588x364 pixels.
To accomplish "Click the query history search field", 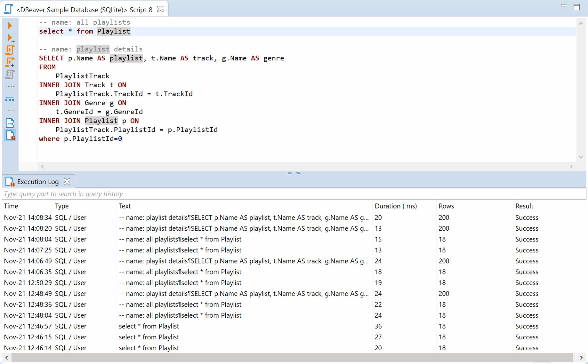I will [x=294, y=194].
